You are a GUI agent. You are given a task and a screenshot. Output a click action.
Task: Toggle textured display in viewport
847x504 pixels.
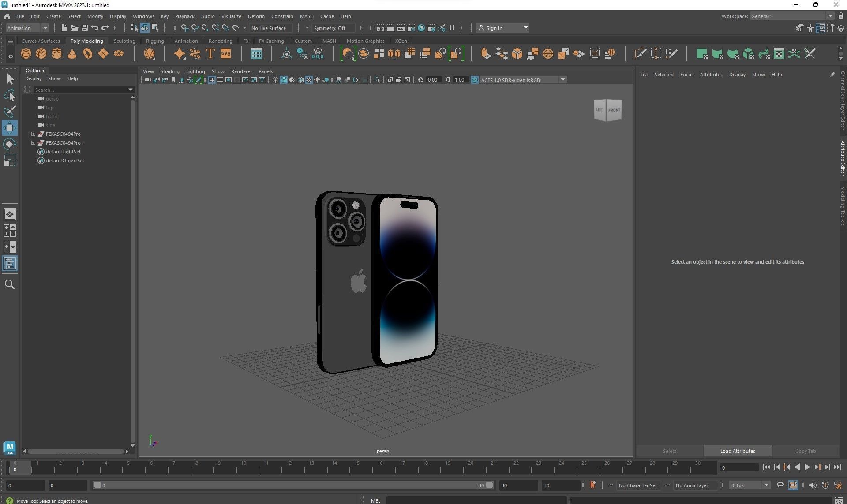point(309,80)
